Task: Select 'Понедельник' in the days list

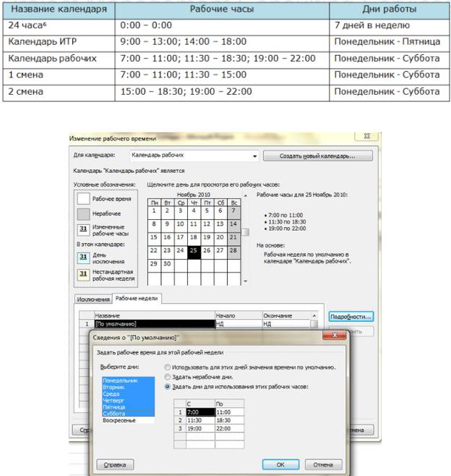Action: [x=129, y=381]
